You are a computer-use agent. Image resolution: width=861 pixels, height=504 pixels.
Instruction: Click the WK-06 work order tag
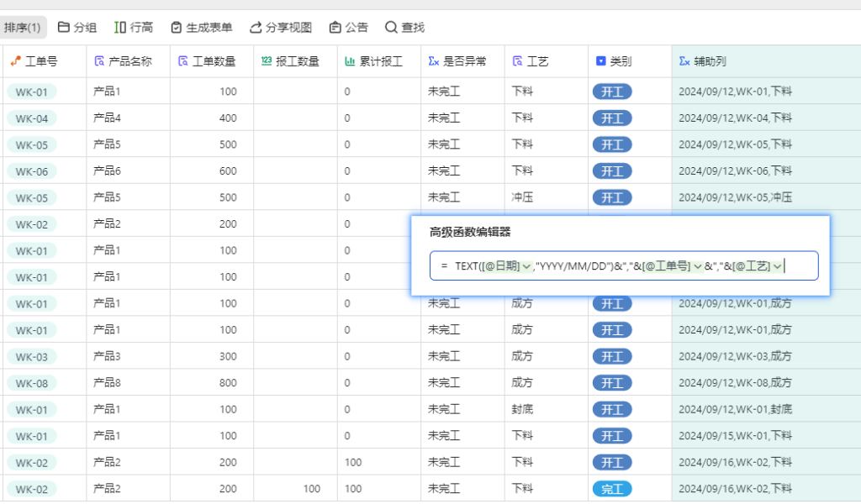[32, 171]
